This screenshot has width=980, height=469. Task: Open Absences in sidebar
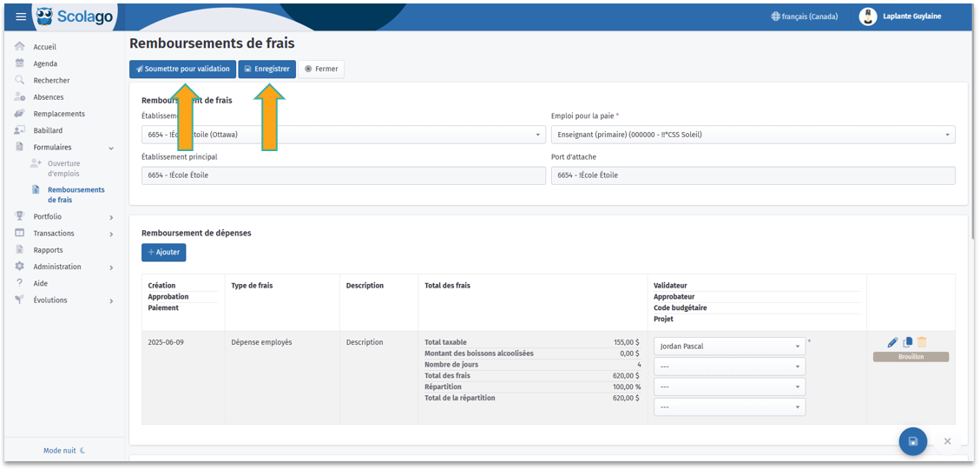[48, 97]
